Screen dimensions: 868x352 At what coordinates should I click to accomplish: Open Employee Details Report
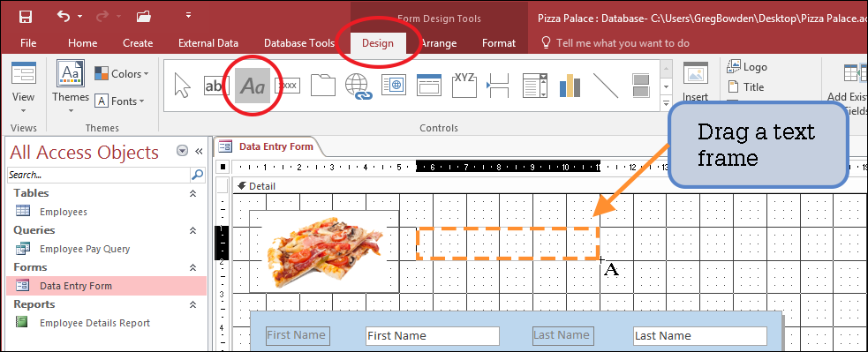[94, 323]
